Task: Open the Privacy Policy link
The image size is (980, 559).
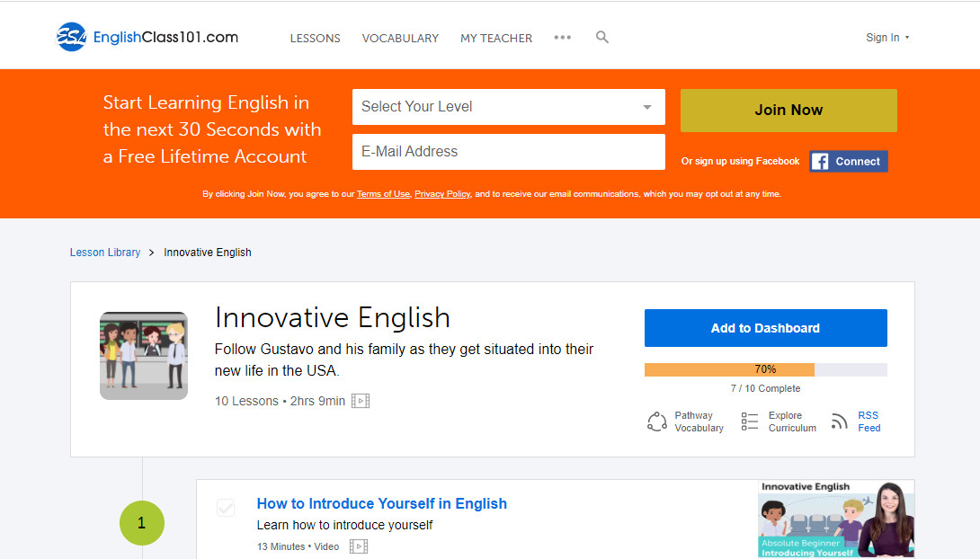Action: 442,194
